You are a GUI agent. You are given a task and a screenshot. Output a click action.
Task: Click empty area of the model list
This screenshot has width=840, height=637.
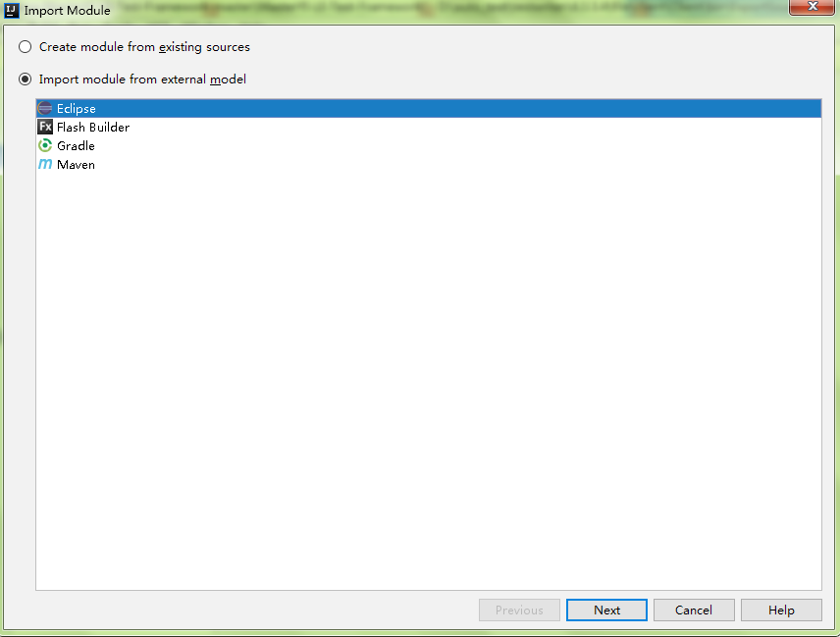429,375
